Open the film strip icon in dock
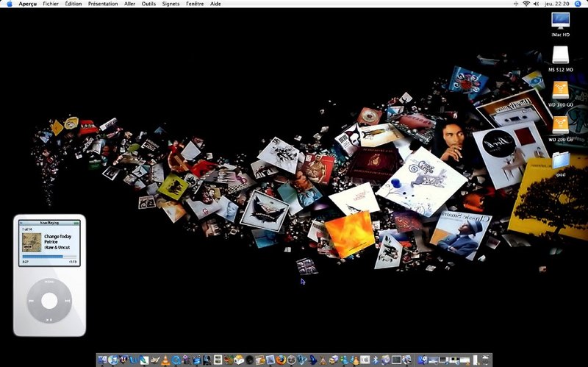The height and width of the screenshot is (367, 588). (x=218, y=360)
